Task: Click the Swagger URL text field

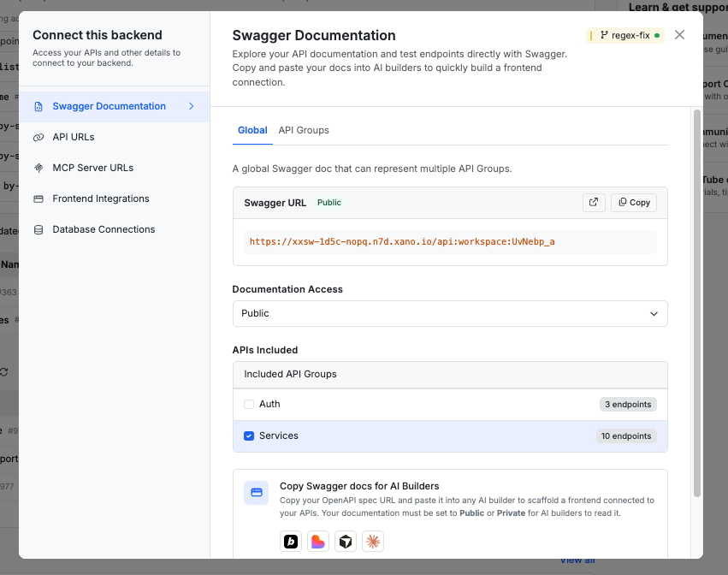Action: coord(450,242)
